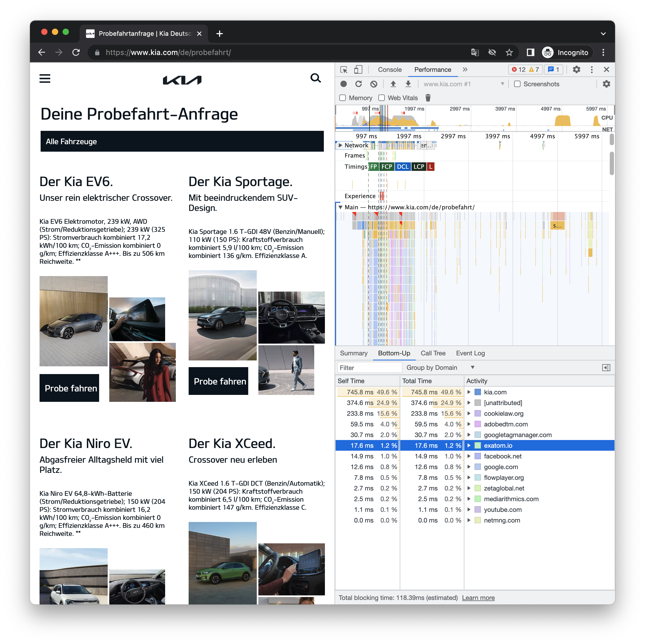Click the Learn more link

[478, 598]
